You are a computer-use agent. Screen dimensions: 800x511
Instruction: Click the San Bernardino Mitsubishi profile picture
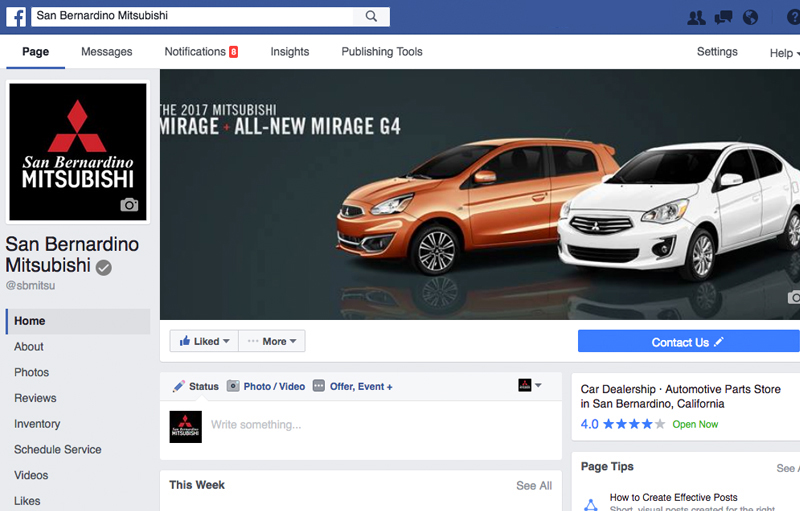point(78,152)
